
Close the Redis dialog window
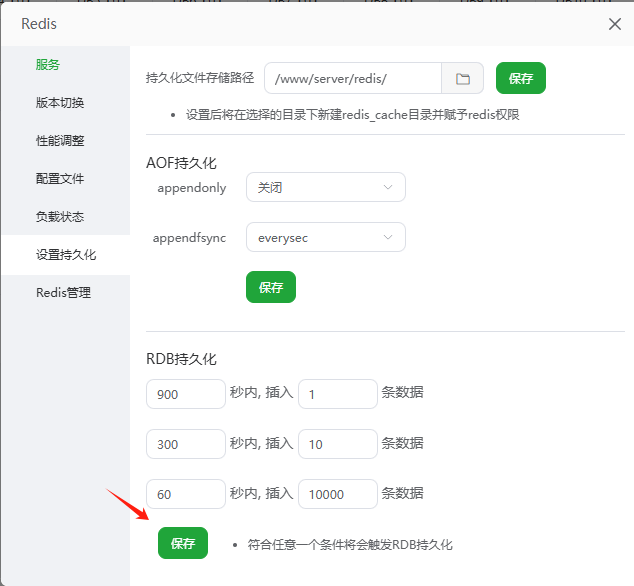615,24
